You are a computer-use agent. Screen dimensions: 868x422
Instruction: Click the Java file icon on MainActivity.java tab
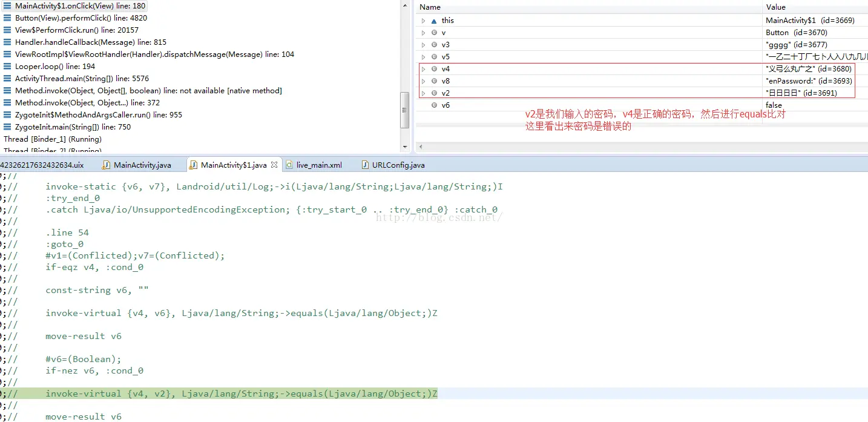(107, 165)
